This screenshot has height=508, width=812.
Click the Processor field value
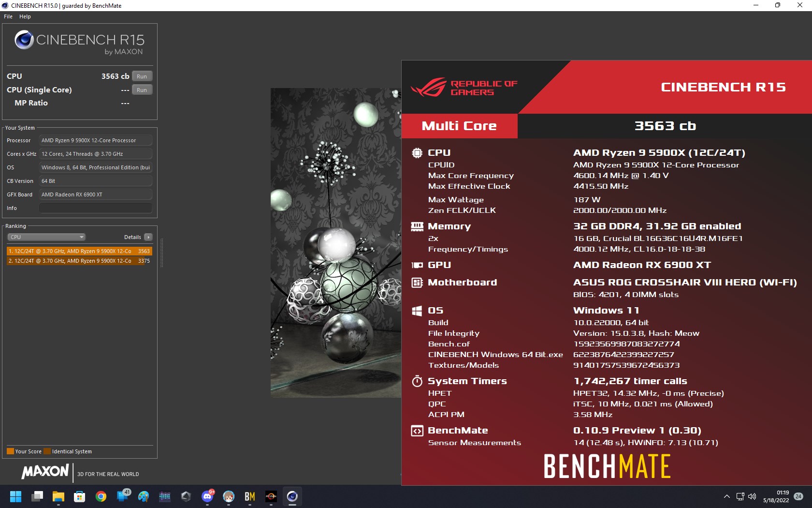pyautogui.click(x=96, y=140)
